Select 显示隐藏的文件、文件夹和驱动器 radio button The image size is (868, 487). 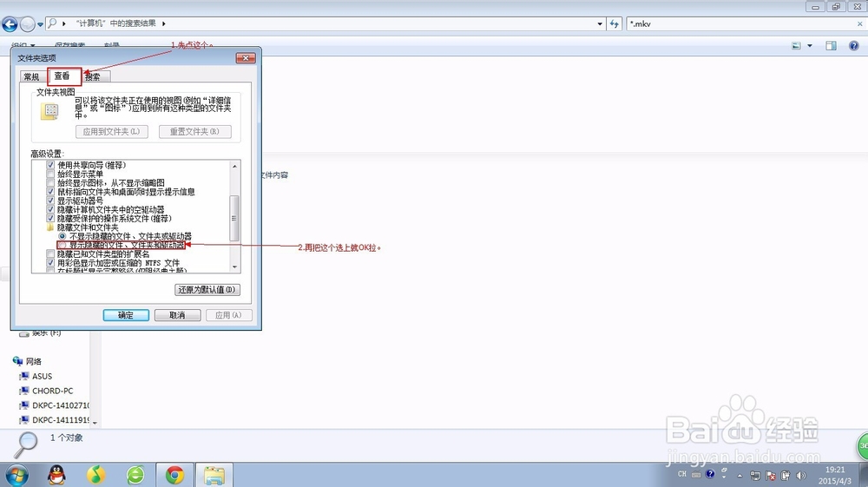click(x=62, y=245)
